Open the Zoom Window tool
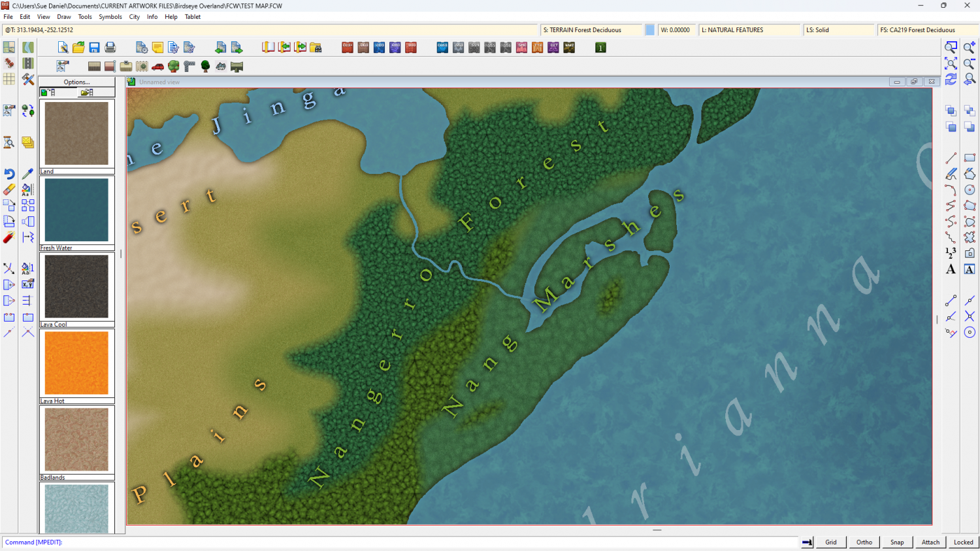 click(x=951, y=47)
